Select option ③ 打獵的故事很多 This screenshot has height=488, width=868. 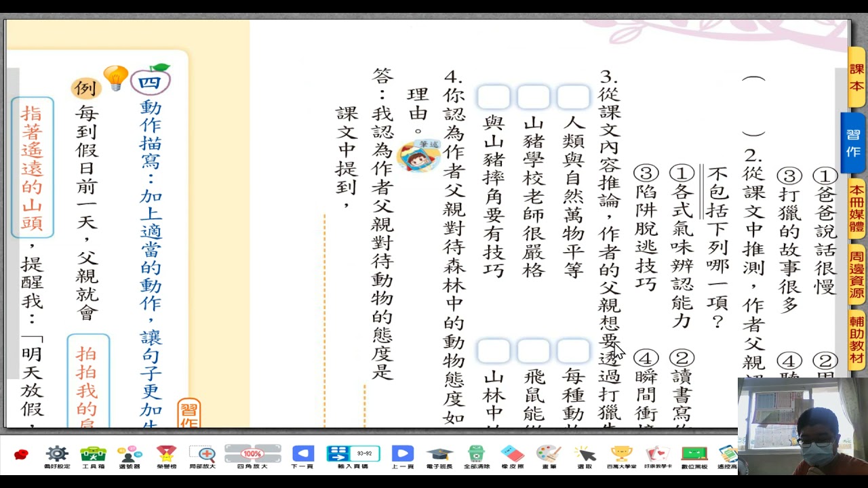[x=789, y=240]
